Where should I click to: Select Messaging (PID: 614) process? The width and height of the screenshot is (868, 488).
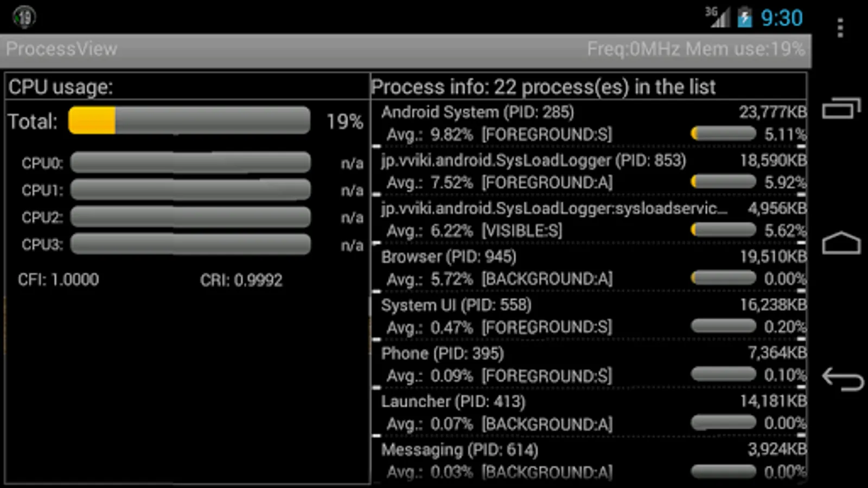[589, 460]
